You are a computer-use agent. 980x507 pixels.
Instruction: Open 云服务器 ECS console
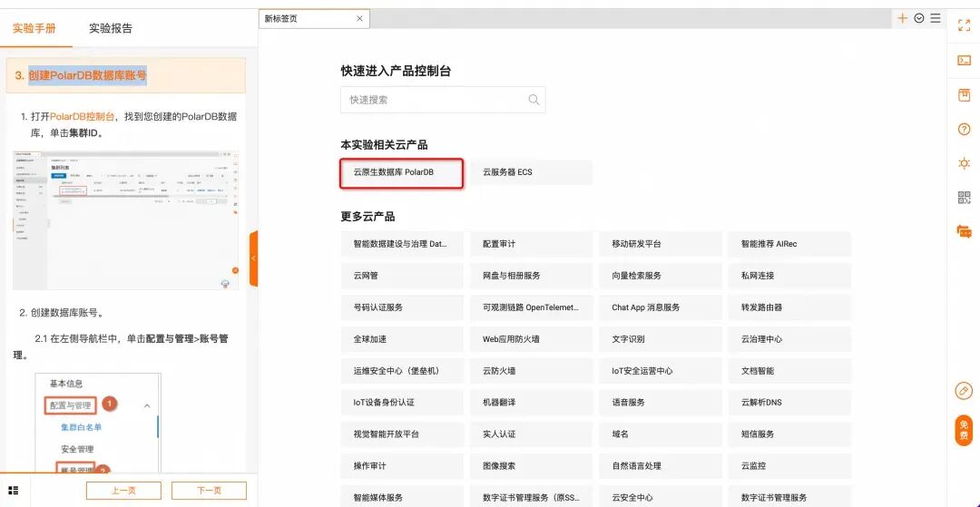point(531,172)
